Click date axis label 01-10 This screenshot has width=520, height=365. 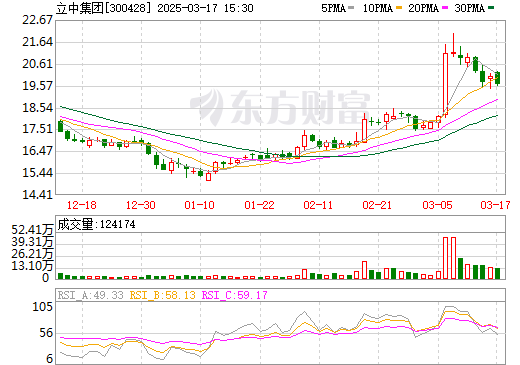200,205
